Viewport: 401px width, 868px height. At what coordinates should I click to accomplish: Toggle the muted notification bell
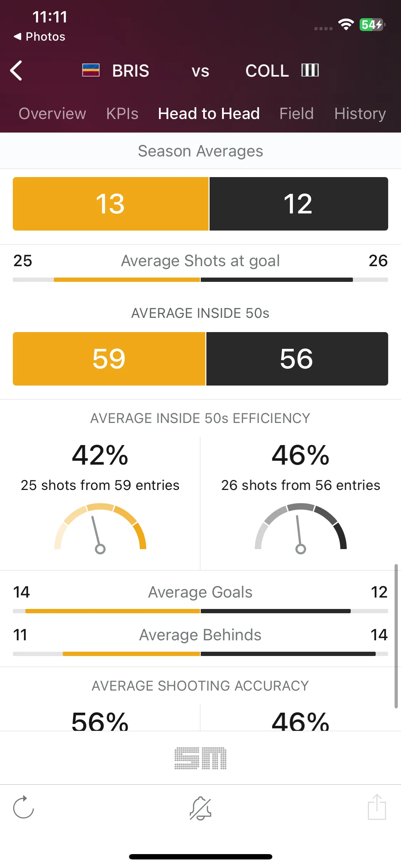click(x=200, y=808)
